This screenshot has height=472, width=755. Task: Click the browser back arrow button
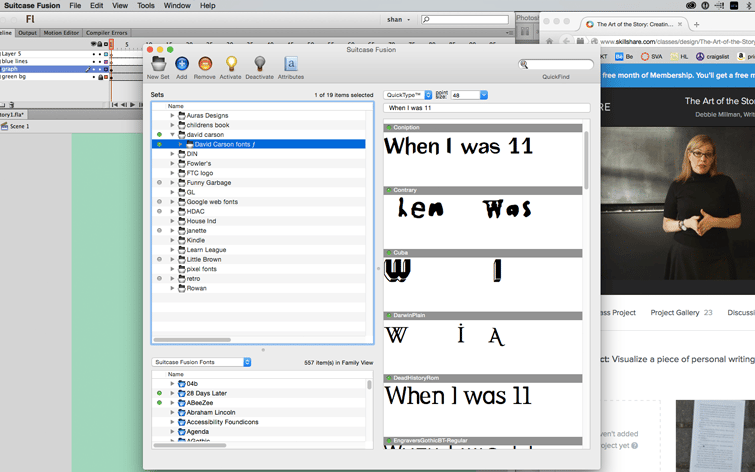(567, 41)
